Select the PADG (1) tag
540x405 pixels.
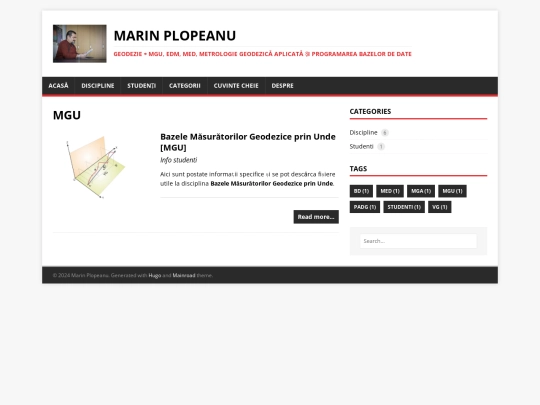coord(365,207)
